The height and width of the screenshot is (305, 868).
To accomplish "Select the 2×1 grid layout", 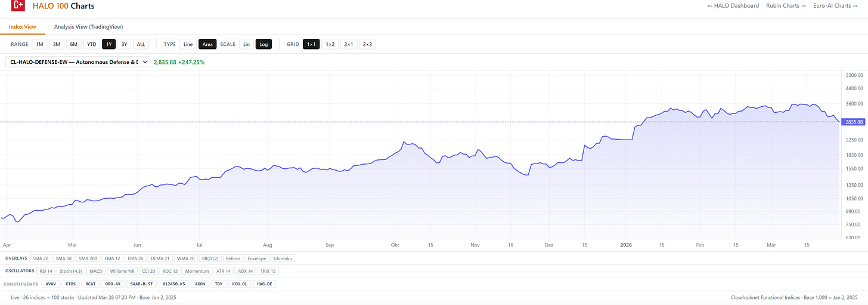I will coord(349,44).
